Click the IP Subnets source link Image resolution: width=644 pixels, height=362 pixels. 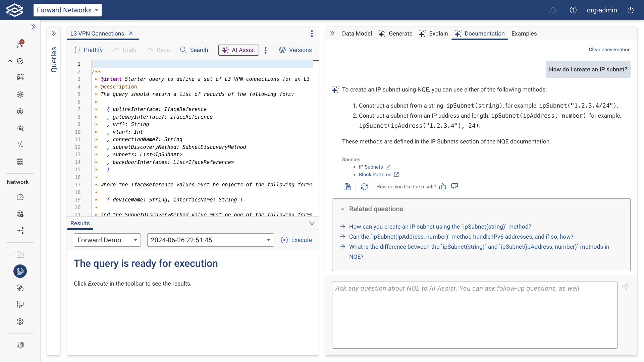tap(371, 167)
